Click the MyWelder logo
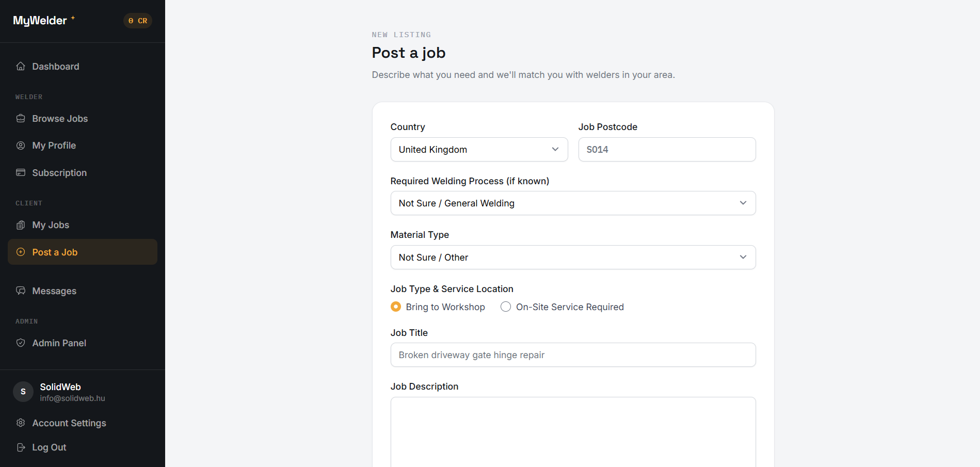The height and width of the screenshot is (467, 980). coord(44,21)
